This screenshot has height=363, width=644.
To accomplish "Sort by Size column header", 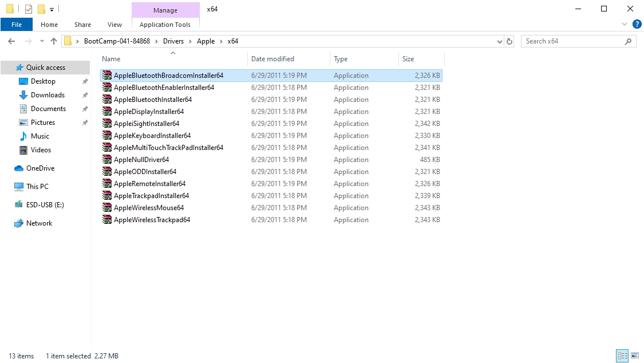I will click(x=421, y=59).
